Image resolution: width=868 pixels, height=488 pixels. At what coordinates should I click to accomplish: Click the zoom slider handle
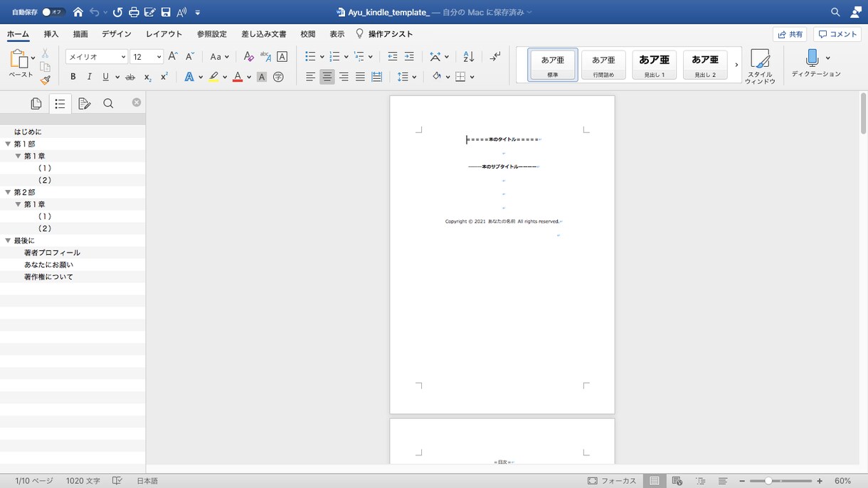coord(768,481)
